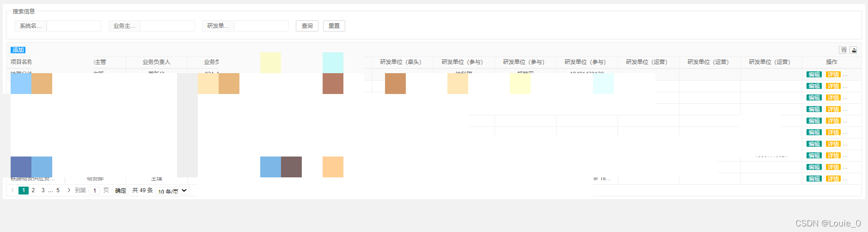This screenshot has width=868, height=232.
Task: Click 详情 in the first table row
Action: 833,75
